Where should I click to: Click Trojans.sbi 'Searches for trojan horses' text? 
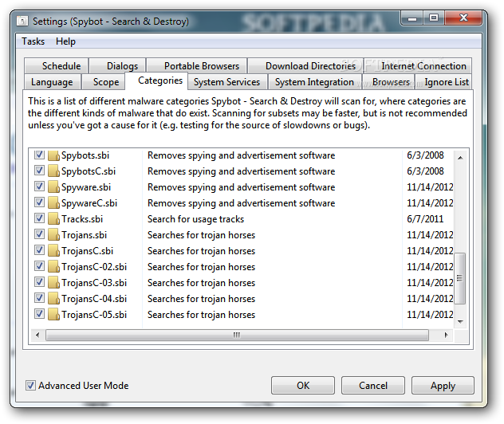pos(201,235)
